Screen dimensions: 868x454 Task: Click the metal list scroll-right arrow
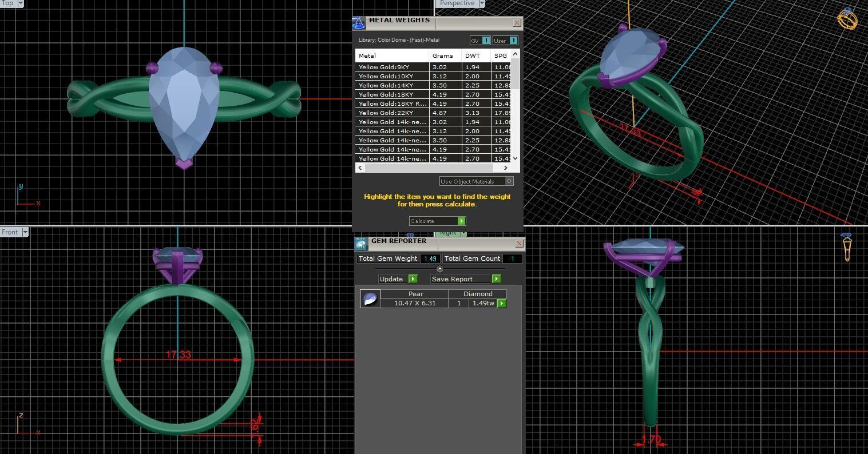pyautogui.click(x=506, y=168)
